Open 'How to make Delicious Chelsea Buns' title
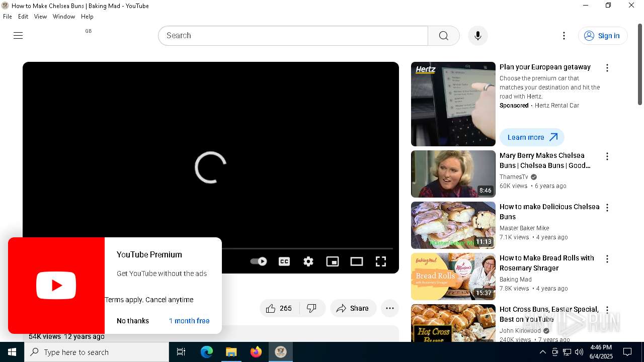644x362 pixels. 549,212
